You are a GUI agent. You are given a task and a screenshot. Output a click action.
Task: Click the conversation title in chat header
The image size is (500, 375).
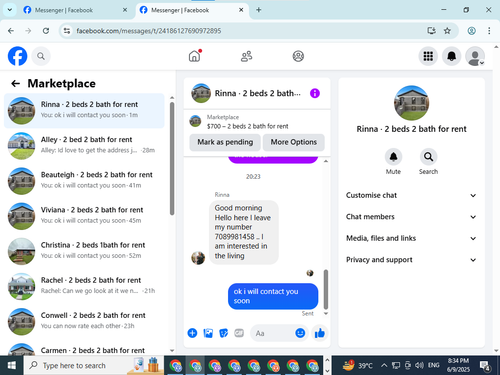(x=257, y=93)
